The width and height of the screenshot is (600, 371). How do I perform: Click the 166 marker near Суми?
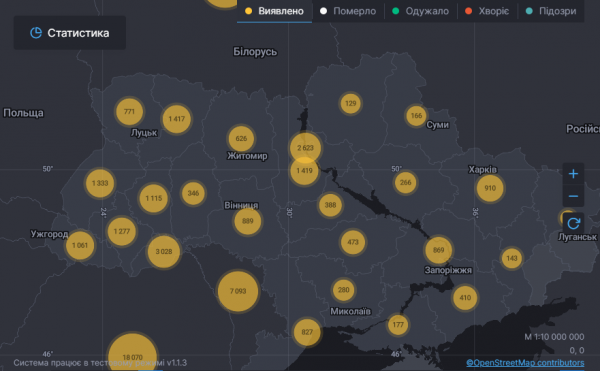(x=416, y=115)
